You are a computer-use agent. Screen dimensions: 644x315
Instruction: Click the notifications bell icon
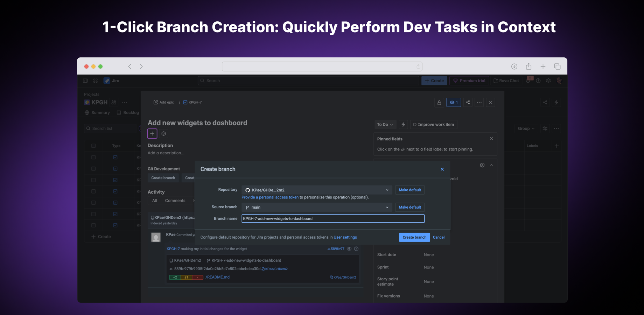[528, 81]
